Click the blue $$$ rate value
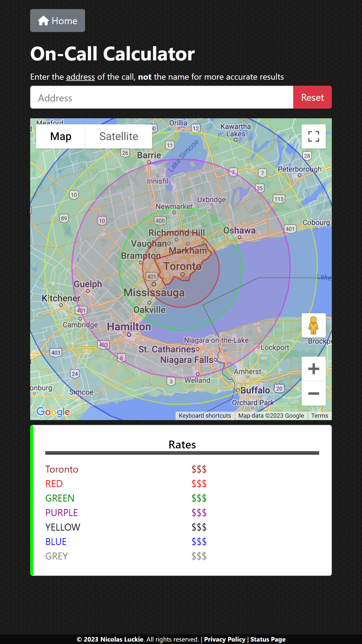Image resolution: width=362 pixels, height=644 pixels. pyautogui.click(x=199, y=542)
